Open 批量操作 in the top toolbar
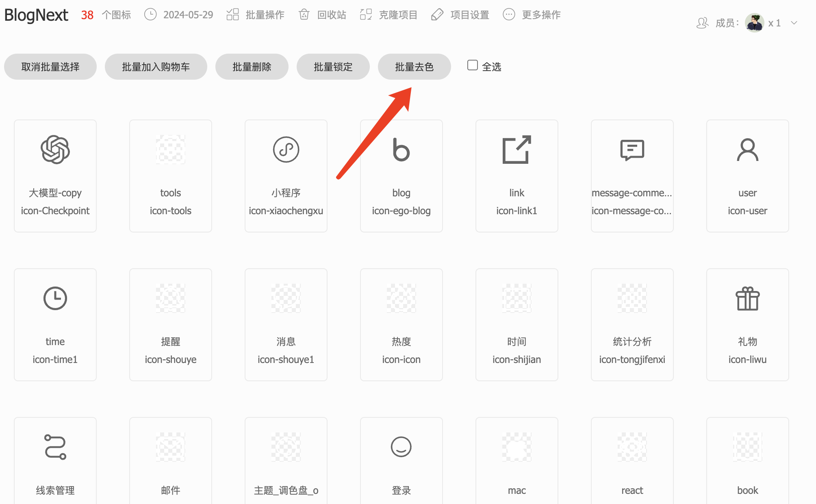This screenshot has height=504, width=816. click(x=256, y=15)
